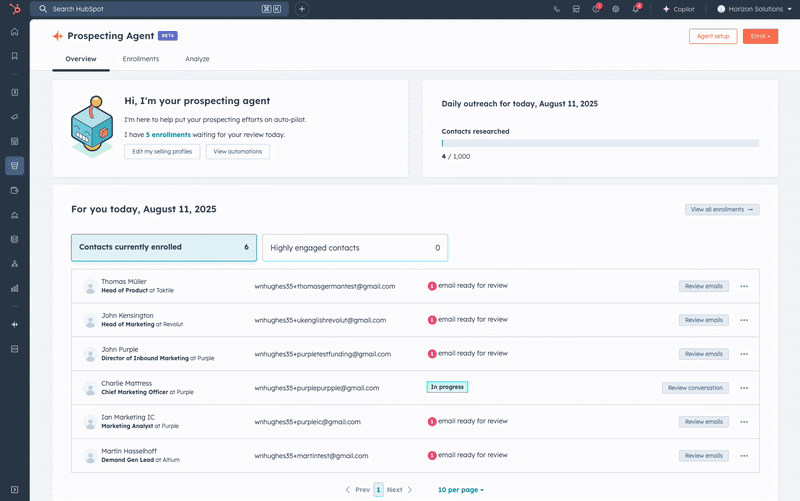Switch to the Enrollments tab
This screenshot has height=501, width=800.
pos(140,59)
